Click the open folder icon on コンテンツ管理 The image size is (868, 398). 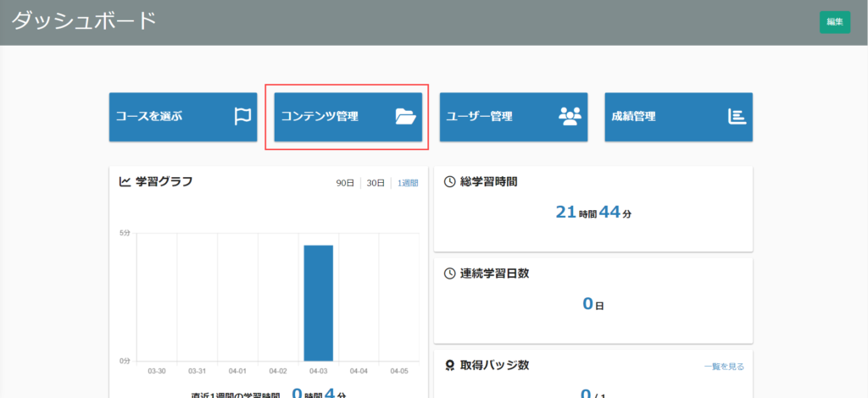407,117
